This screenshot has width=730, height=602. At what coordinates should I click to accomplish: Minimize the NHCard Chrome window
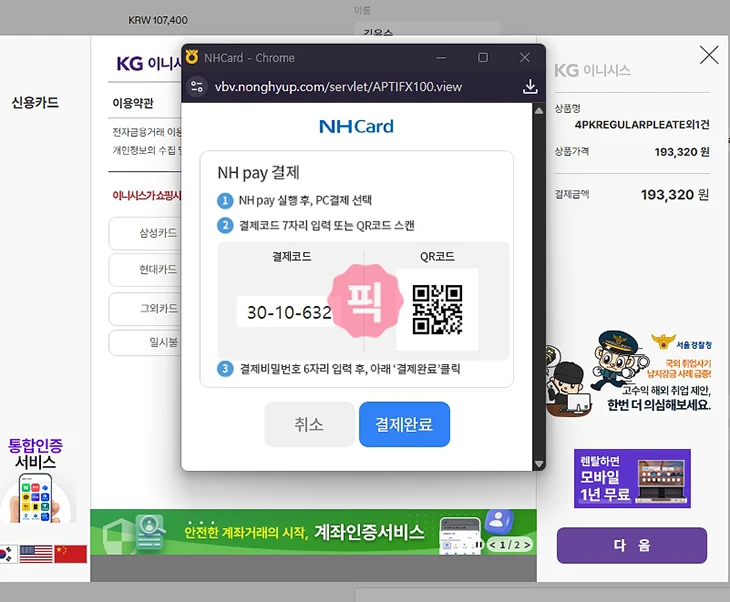[x=441, y=58]
